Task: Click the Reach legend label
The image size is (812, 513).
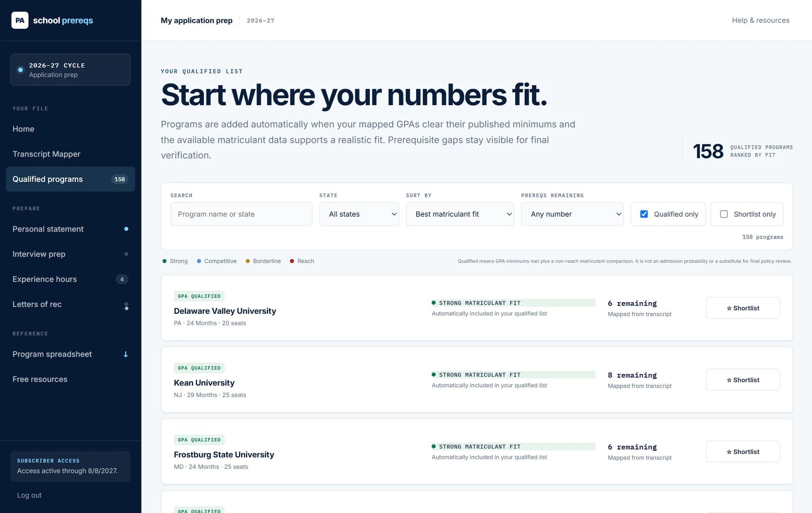Action: pos(306,261)
